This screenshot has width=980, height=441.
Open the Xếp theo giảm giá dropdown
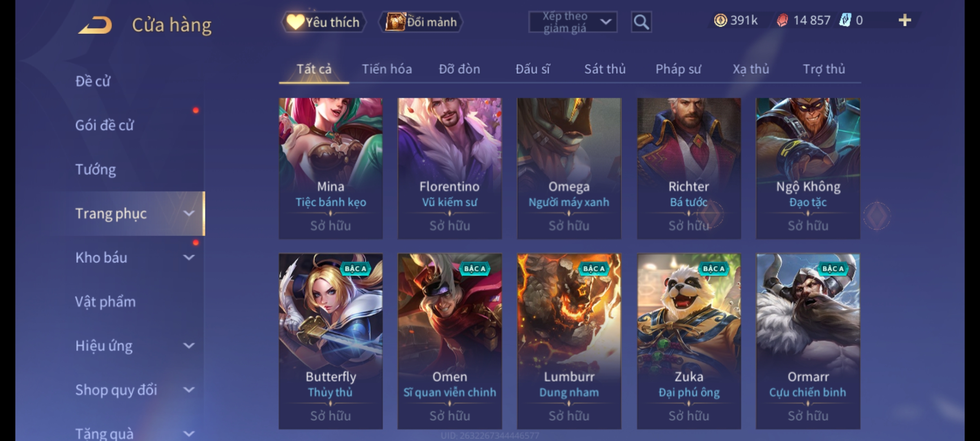pos(573,22)
